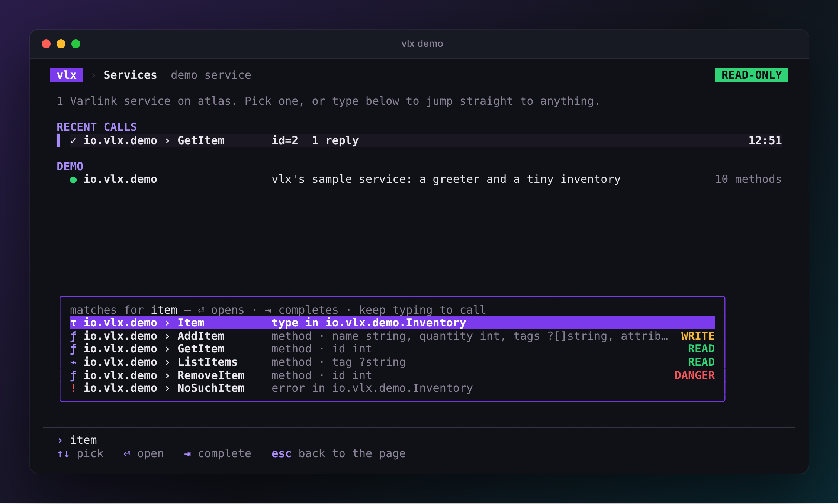Click the vlx breadcrumb badge
The image size is (839, 504).
(x=67, y=75)
